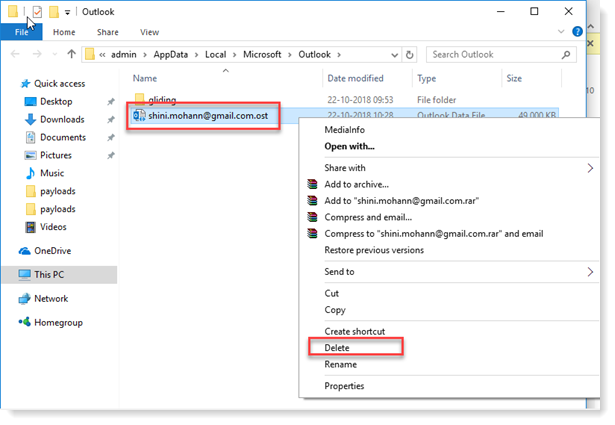The image size is (615, 425).
Task: Switch to the View ribbon tab
Action: (x=149, y=32)
